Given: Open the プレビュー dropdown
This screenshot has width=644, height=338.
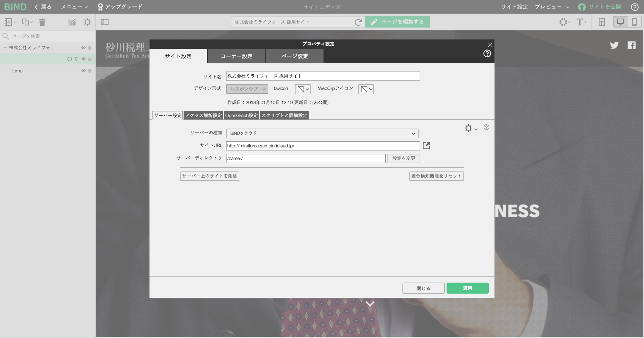Looking at the screenshot, I should [552, 7].
